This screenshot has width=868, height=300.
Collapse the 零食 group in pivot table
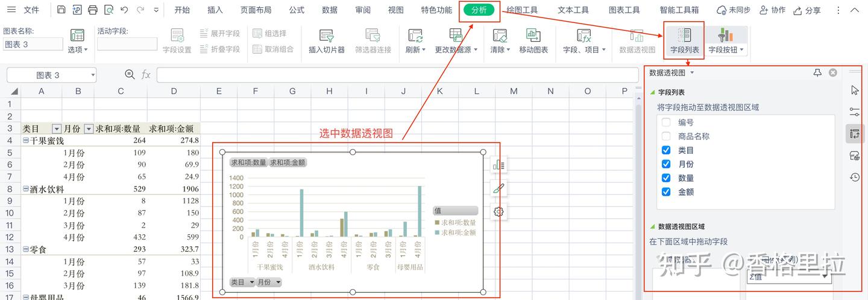coord(26,249)
